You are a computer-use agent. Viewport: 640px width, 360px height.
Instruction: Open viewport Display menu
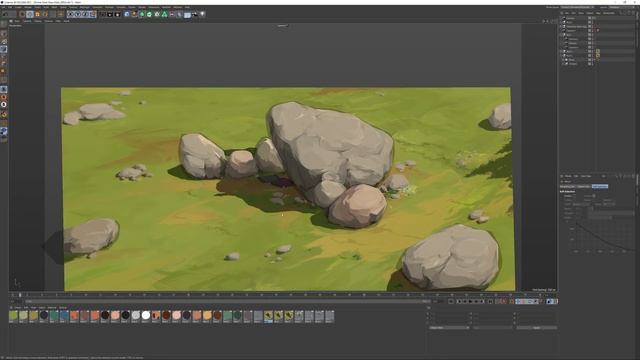(x=38, y=21)
